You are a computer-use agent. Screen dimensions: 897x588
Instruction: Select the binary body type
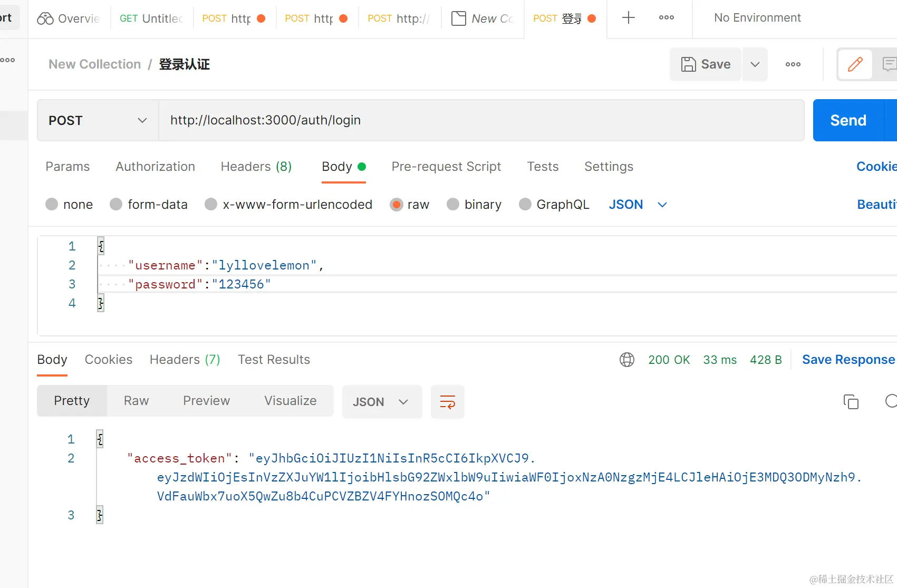point(453,204)
